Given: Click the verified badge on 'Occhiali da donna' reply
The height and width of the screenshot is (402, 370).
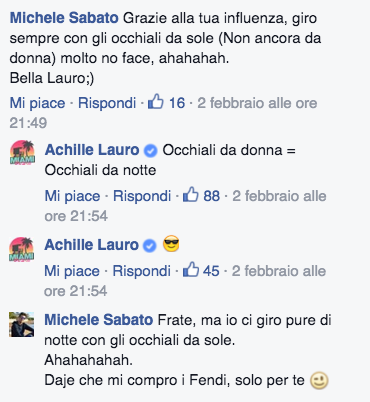Looking at the screenshot, I should tap(150, 151).
